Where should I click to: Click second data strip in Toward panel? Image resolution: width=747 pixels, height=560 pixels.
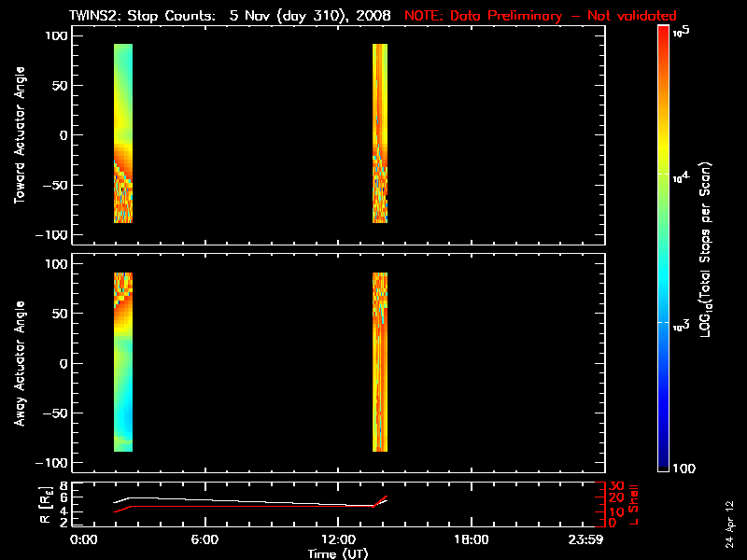(380, 133)
